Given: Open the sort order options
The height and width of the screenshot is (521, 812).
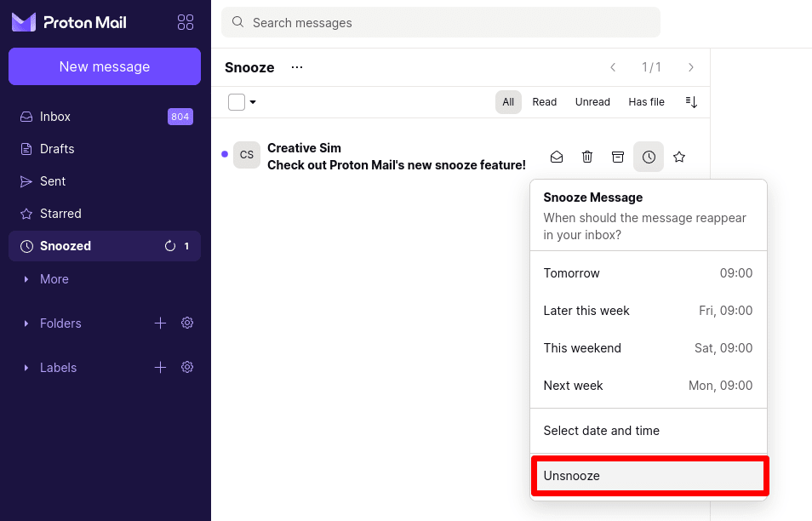Looking at the screenshot, I should pyautogui.click(x=691, y=102).
